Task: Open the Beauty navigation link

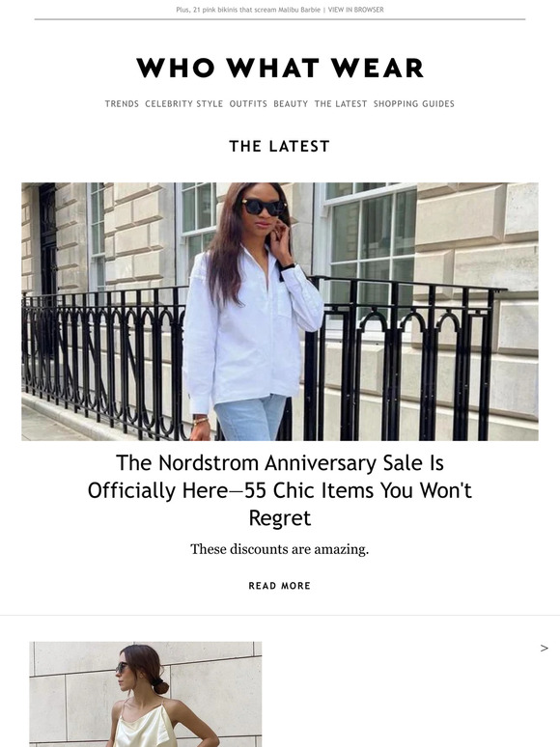Action: pos(291,104)
